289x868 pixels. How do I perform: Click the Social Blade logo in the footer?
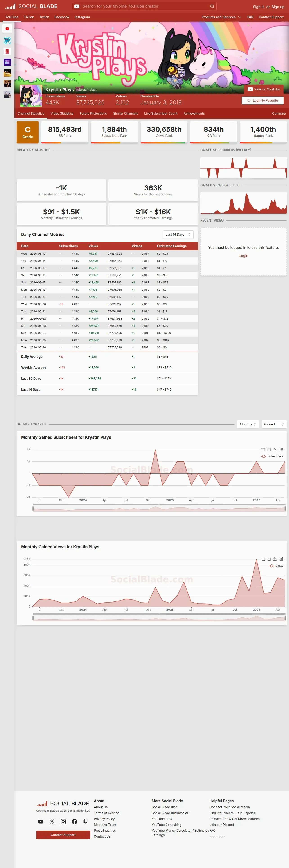click(x=63, y=804)
